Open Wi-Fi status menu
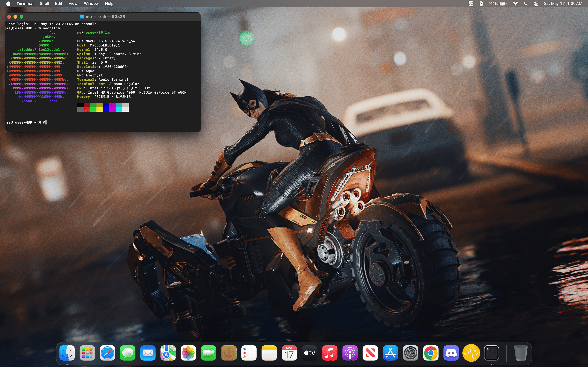 click(x=515, y=4)
